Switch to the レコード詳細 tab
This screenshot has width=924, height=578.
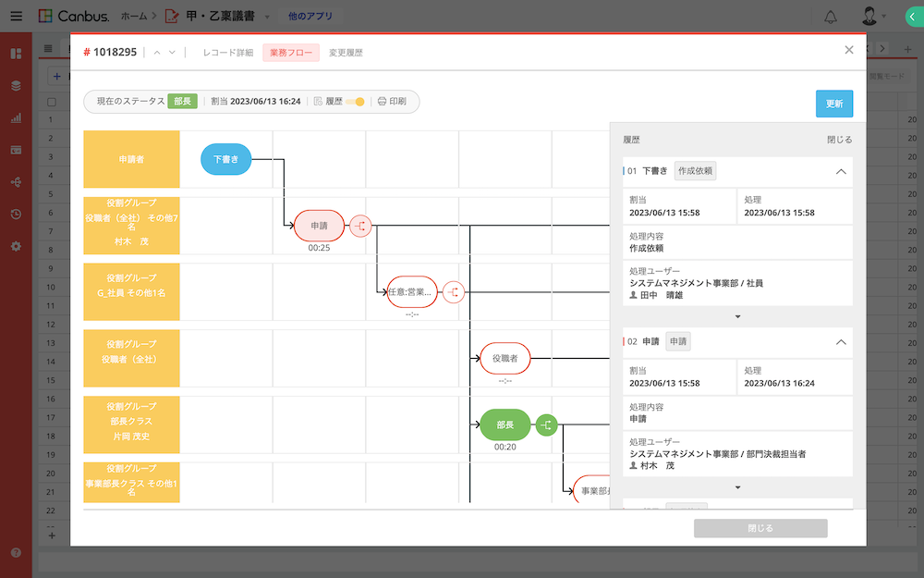coord(227,53)
